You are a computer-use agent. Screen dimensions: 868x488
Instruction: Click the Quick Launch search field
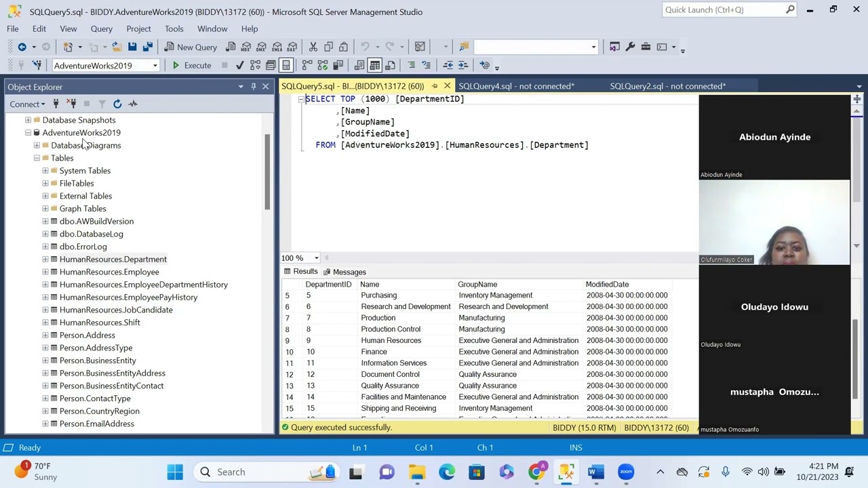(729, 9)
